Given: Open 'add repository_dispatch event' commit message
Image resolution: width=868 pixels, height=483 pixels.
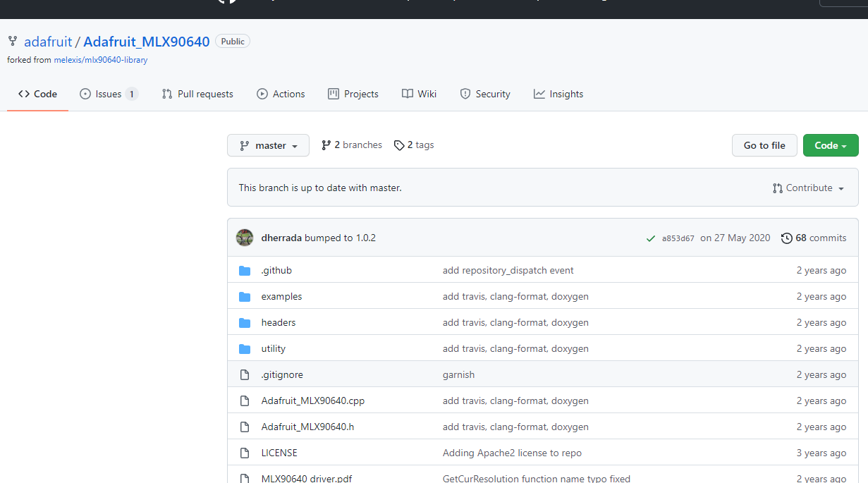Looking at the screenshot, I should (x=508, y=271).
